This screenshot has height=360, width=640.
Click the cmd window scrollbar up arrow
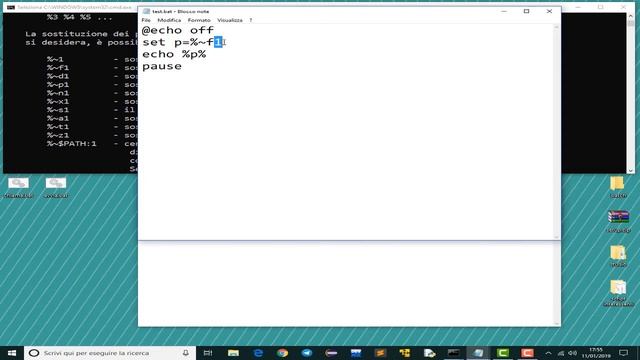click(x=631, y=16)
